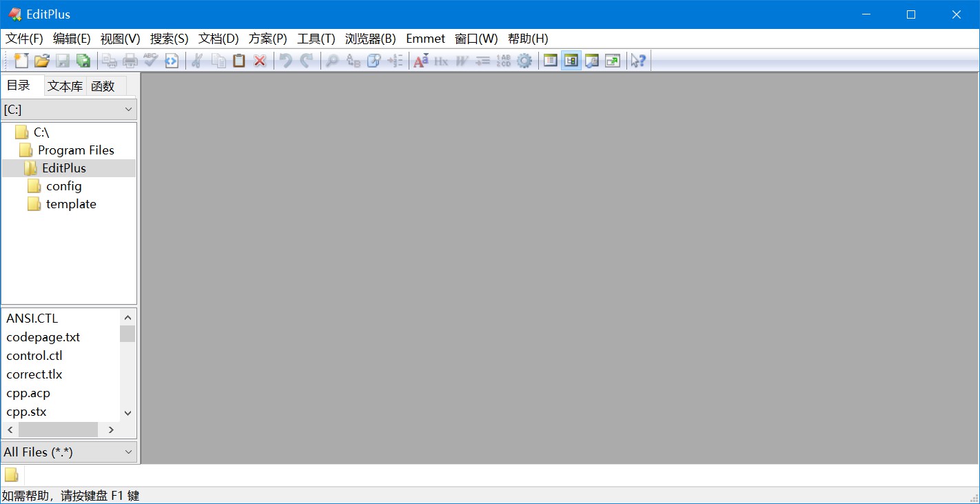The height and width of the screenshot is (504, 980).
Task: Click file list scroll right arrow
Action: click(111, 430)
